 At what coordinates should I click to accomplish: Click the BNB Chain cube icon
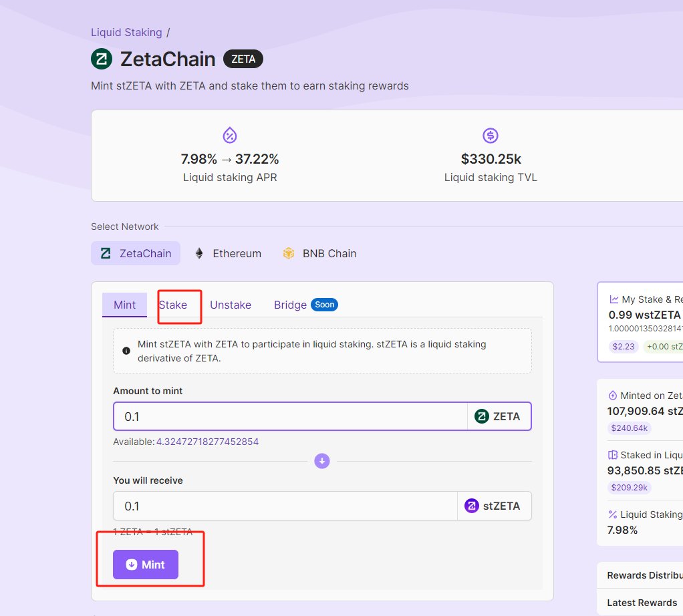tap(288, 253)
